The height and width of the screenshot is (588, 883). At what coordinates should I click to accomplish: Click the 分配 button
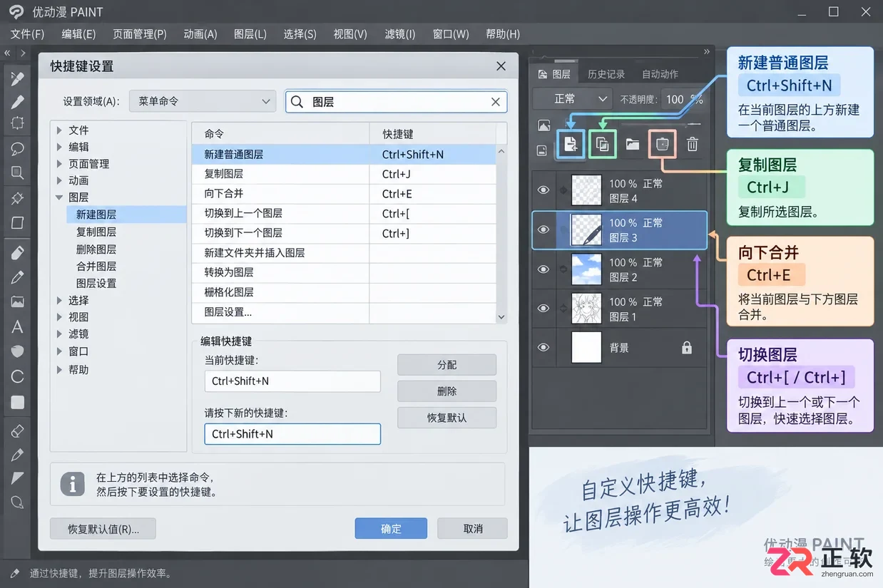pyautogui.click(x=446, y=365)
